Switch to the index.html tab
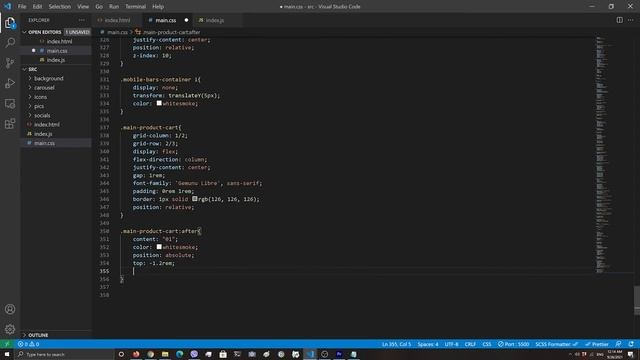Image resolution: width=640 pixels, height=360 pixels. click(x=118, y=20)
